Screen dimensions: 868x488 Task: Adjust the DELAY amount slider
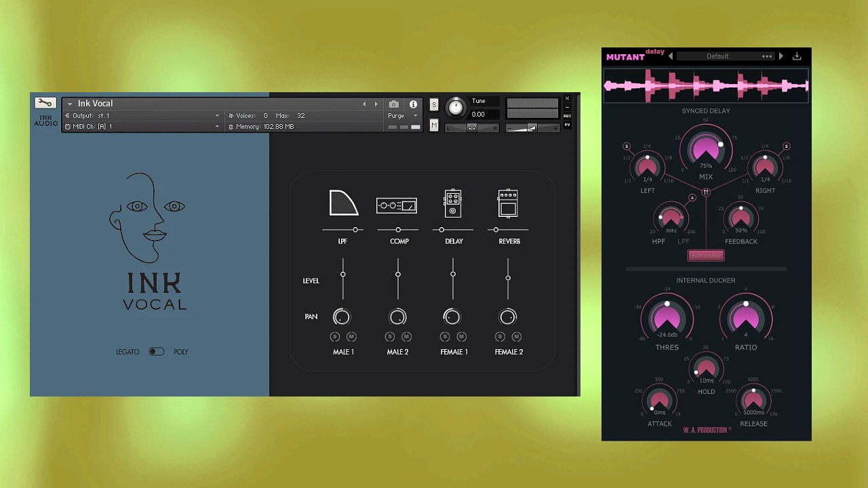453,230
